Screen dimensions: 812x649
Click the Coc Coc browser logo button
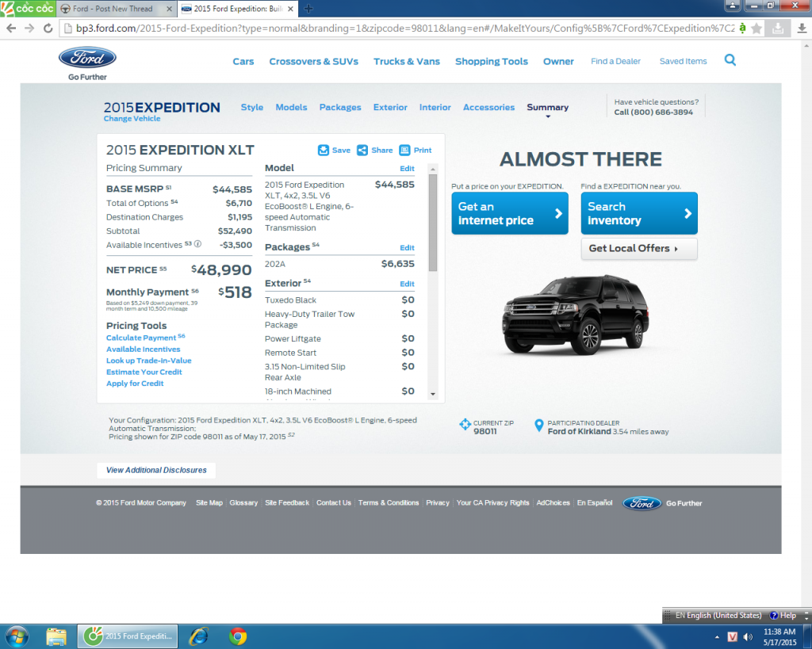(28, 8)
